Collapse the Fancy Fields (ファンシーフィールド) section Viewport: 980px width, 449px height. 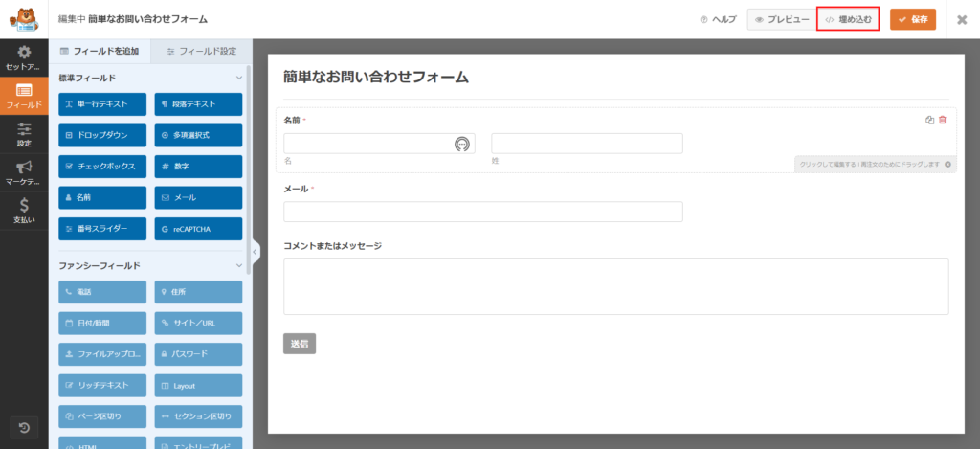(x=238, y=266)
